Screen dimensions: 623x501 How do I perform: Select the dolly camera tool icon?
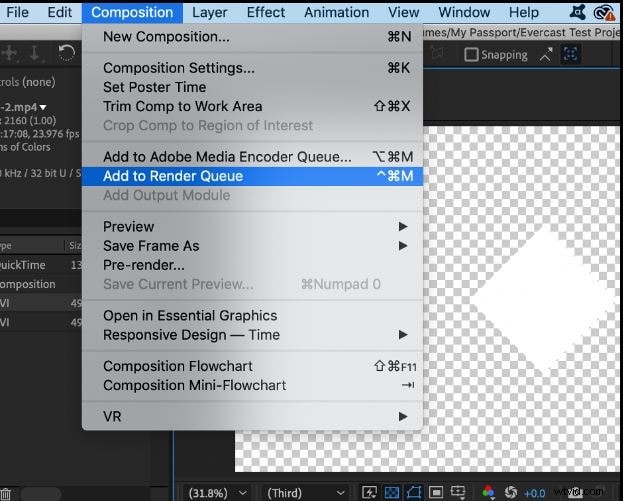(x=35, y=53)
